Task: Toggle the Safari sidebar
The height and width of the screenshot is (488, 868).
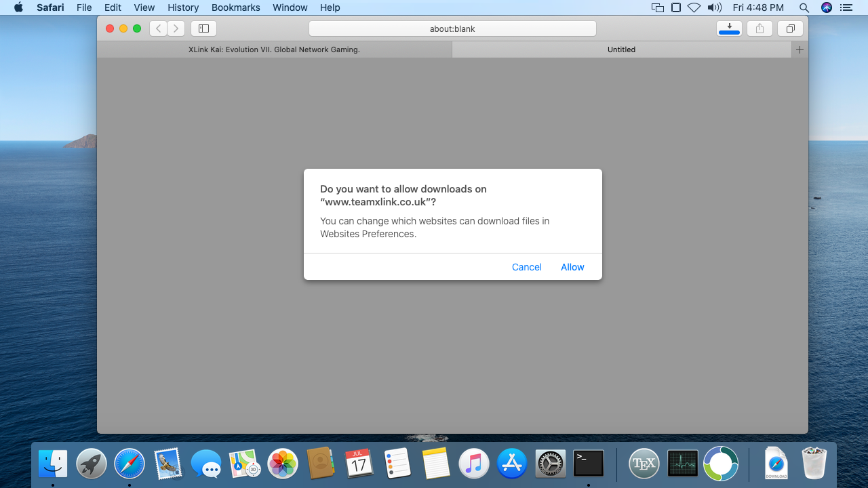Action: [x=203, y=28]
